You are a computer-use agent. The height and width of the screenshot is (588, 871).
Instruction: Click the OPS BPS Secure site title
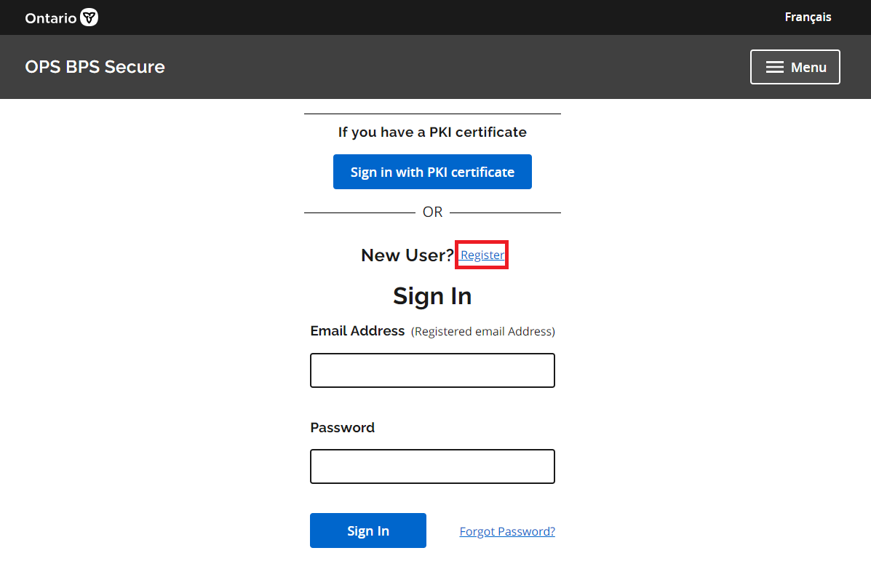tap(95, 67)
